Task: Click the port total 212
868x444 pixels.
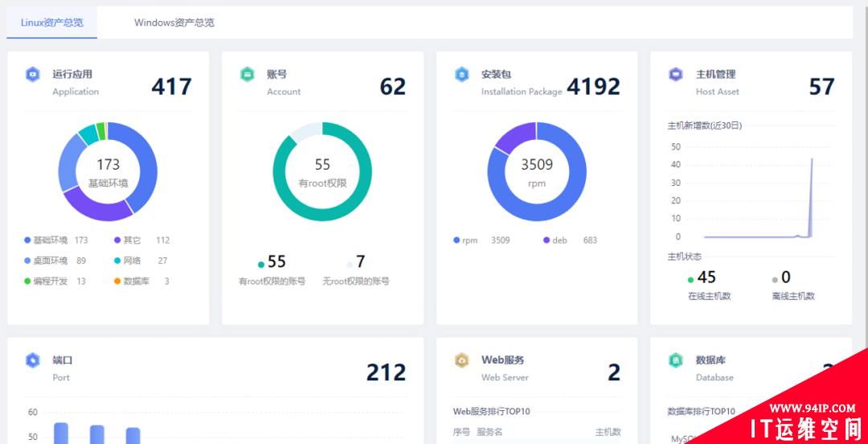Action: point(386,372)
